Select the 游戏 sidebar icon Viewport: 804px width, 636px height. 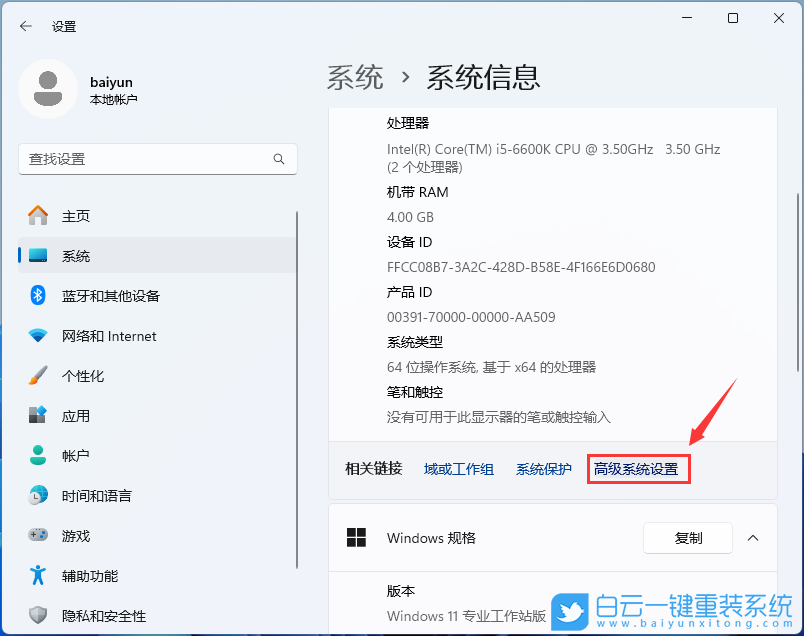click(38, 535)
